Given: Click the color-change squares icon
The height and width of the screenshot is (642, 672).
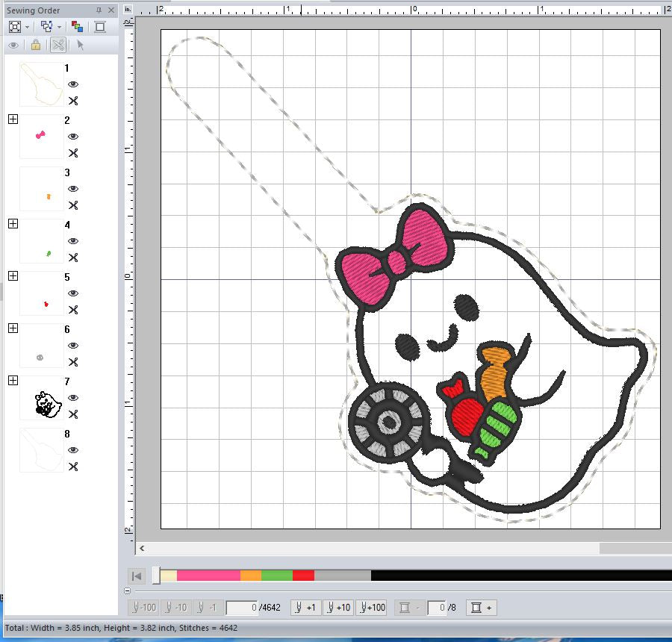Looking at the screenshot, I should tap(77, 27).
